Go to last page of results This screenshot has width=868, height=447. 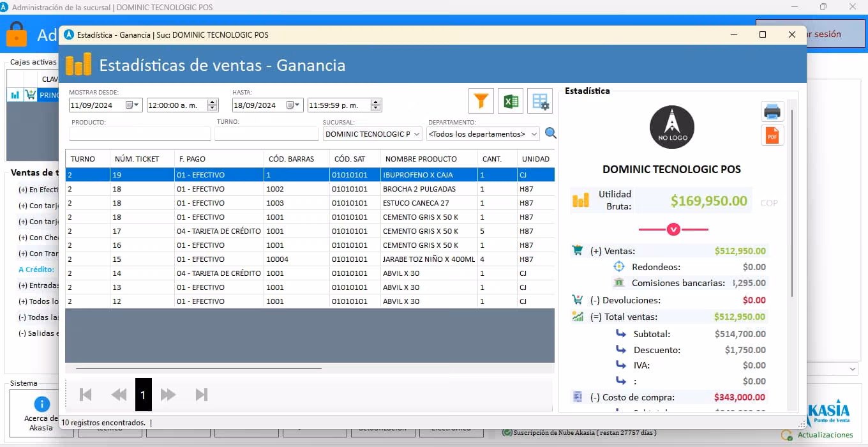pos(202,395)
